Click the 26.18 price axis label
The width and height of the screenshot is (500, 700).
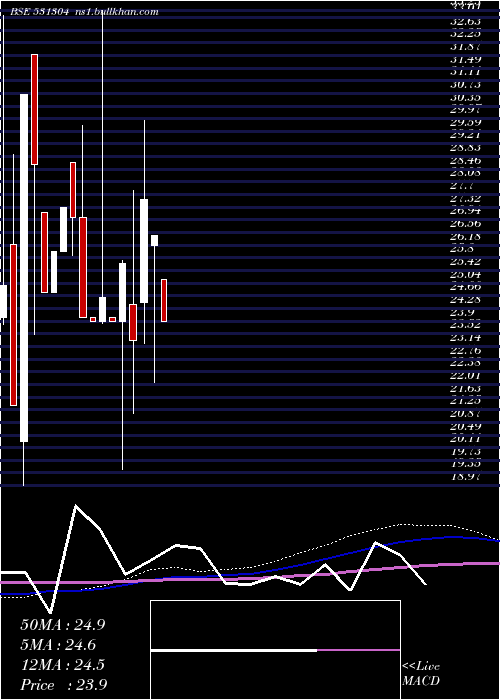pyautogui.click(x=465, y=236)
